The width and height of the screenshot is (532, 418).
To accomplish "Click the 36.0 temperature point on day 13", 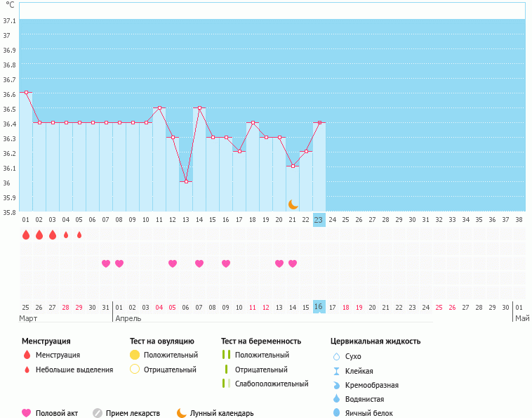I will tap(186, 181).
